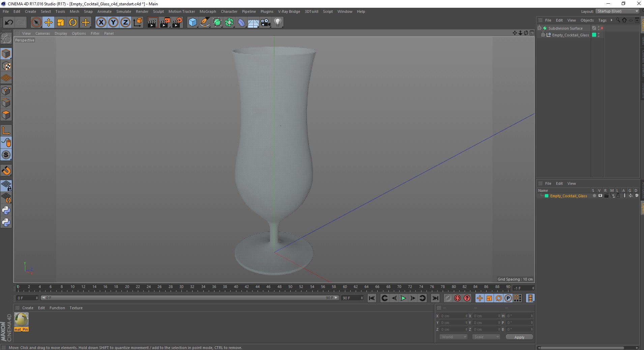Open the MoGraph menu
This screenshot has width=644, height=350.
click(x=208, y=11)
